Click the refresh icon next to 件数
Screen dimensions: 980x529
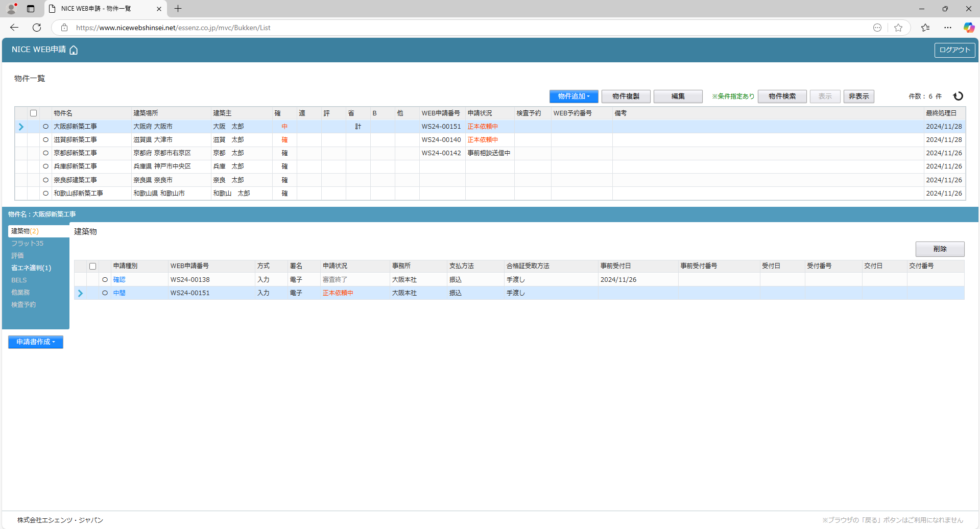click(x=958, y=96)
